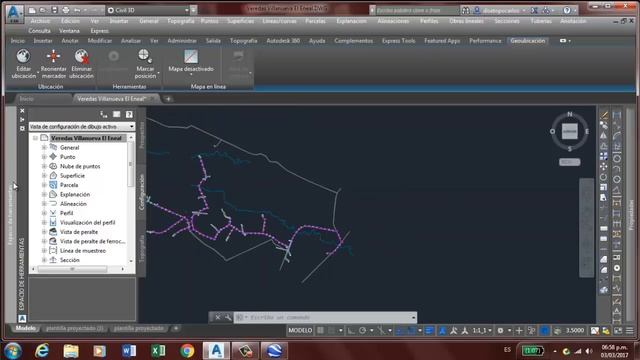This screenshot has width=640, height=360.
Task: Expand the Nube de puntos node
Action: point(44,166)
